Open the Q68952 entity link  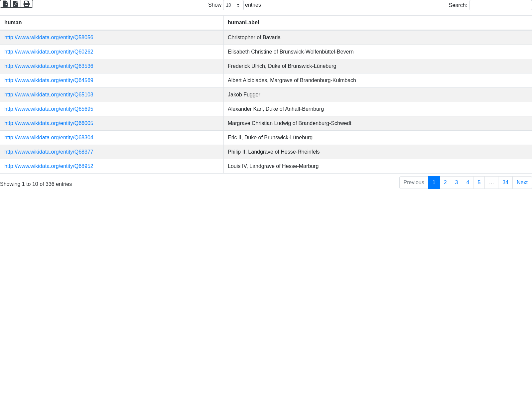point(49,166)
